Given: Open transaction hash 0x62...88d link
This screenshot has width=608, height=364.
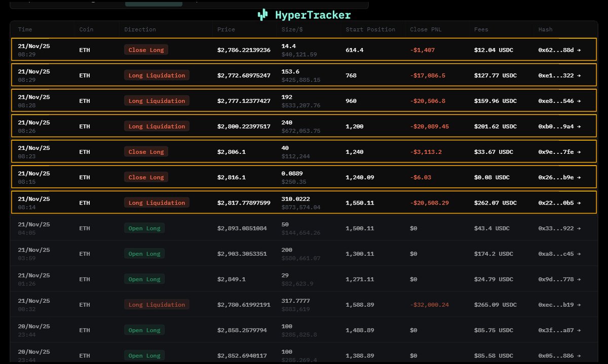Looking at the screenshot, I should click(559, 50).
